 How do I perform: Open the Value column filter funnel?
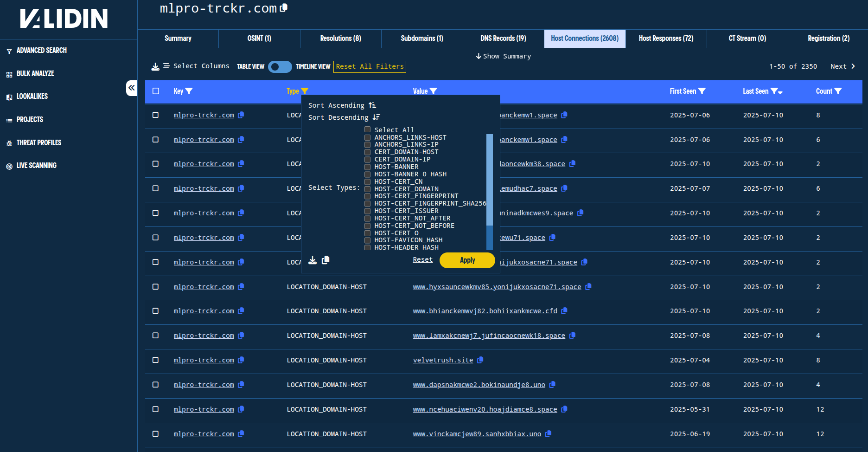point(434,91)
